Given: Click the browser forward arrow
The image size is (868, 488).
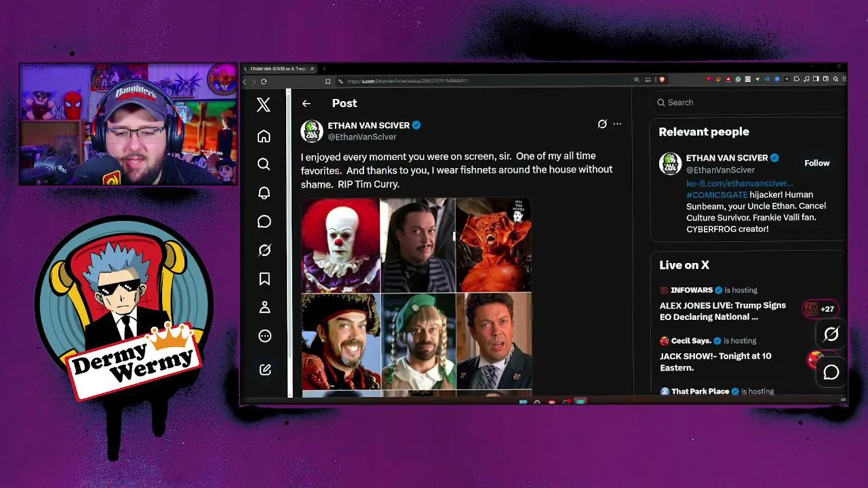Looking at the screenshot, I should pyautogui.click(x=254, y=81).
